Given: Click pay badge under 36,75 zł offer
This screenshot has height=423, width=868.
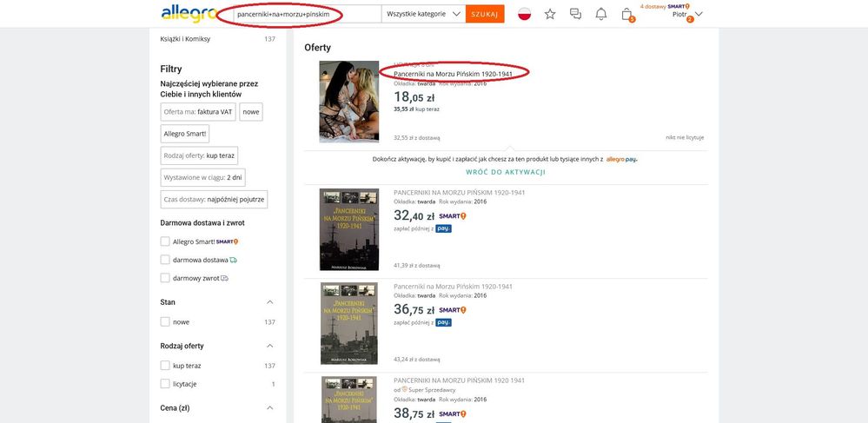Looking at the screenshot, I should 443,322.
